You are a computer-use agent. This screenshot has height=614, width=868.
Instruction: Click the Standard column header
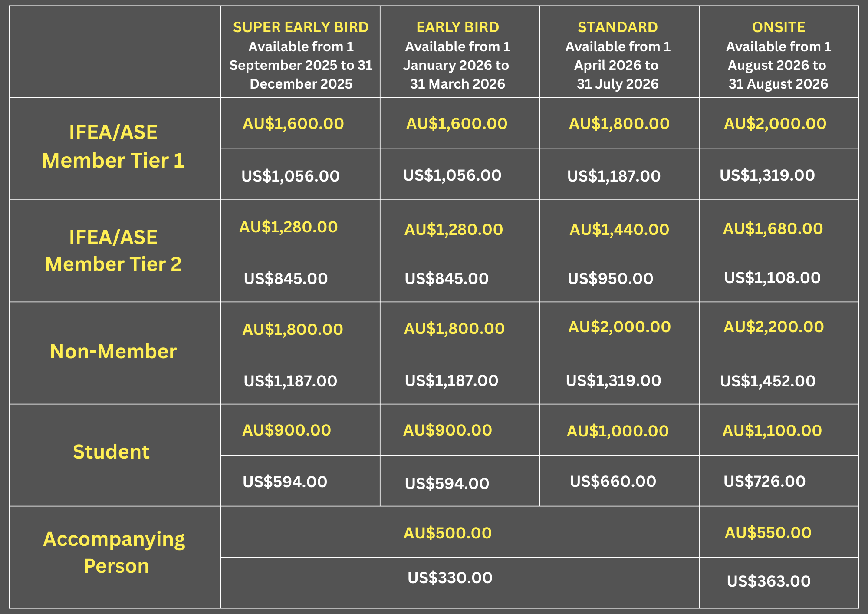tap(618, 27)
